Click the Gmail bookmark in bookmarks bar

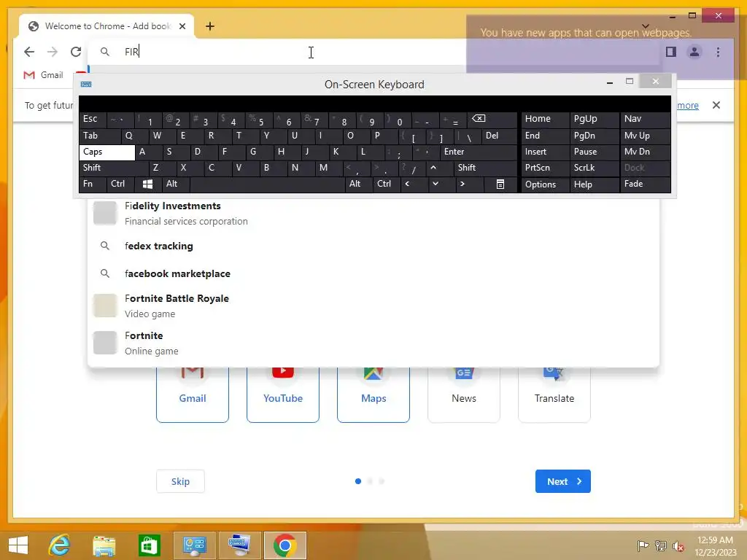(x=43, y=75)
